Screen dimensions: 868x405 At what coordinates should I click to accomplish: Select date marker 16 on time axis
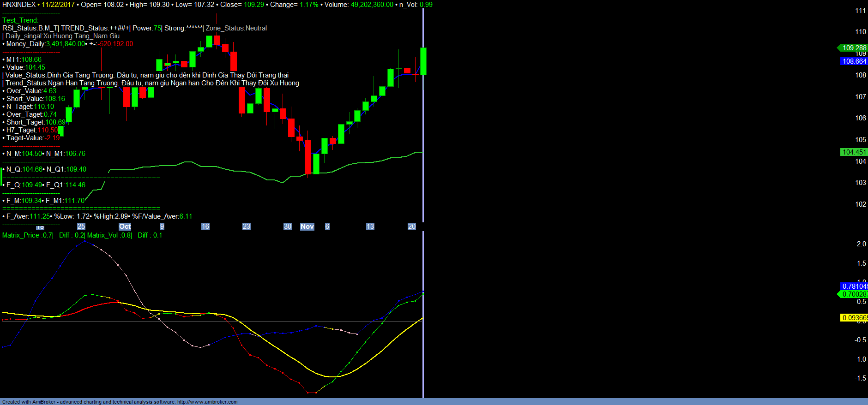click(x=205, y=226)
